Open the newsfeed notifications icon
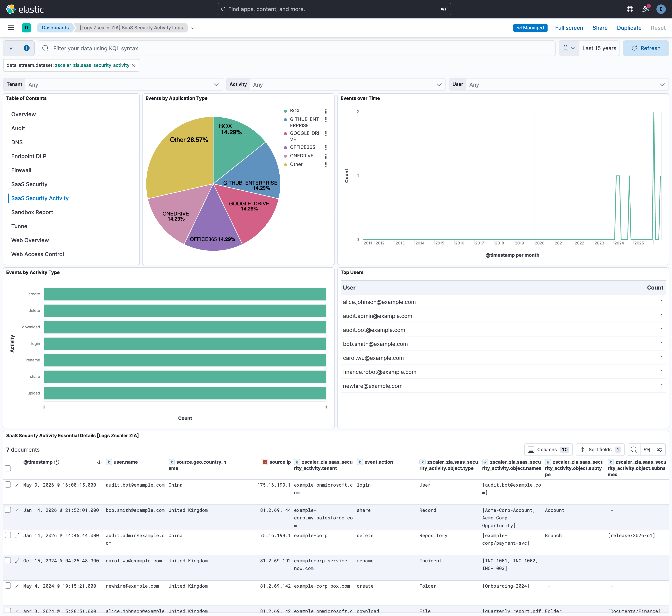The image size is (672, 616). click(x=646, y=9)
